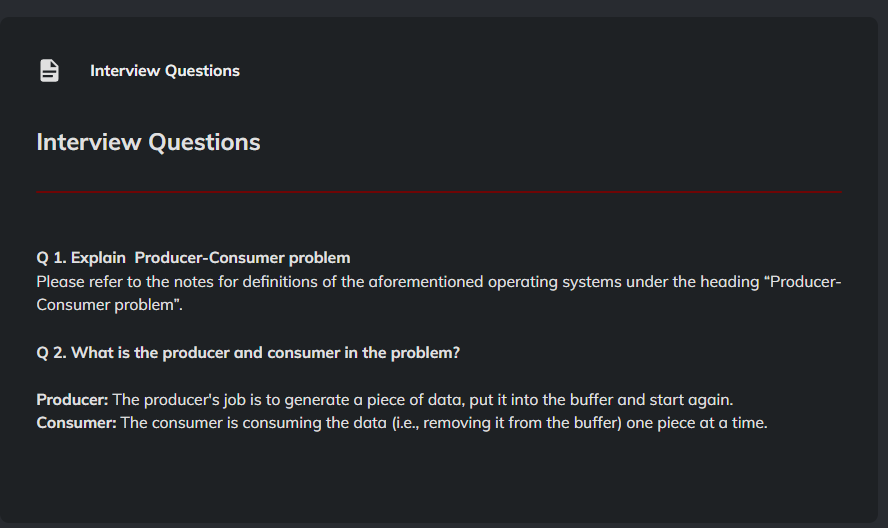Click the Q 1 Explain Producer-Consumer problem heading

pyautogui.click(x=193, y=258)
